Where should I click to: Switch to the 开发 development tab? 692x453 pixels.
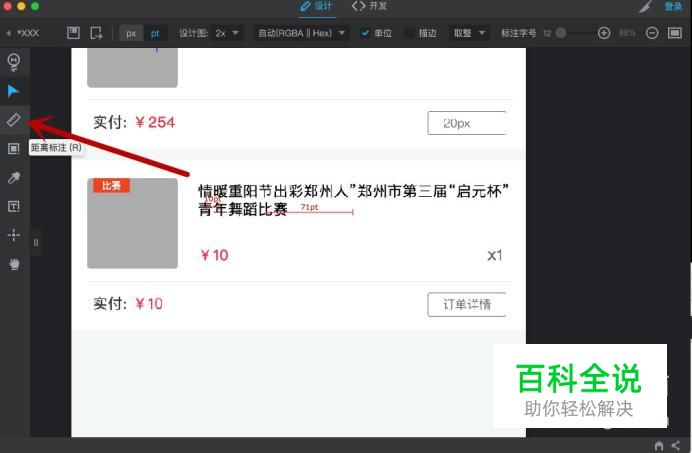[x=369, y=6]
